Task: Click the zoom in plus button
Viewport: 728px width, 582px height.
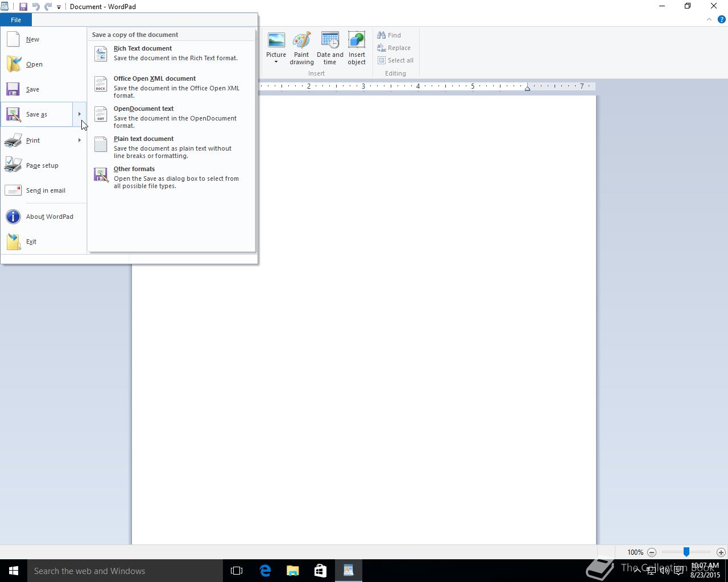Action: pyautogui.click(x=721, y=552)
